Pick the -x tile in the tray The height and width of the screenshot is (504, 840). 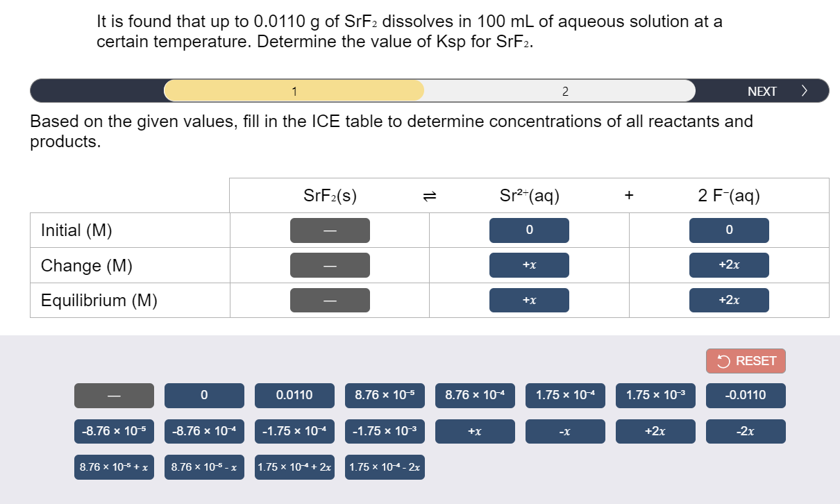pyautogui.click(x=565, y=431)
